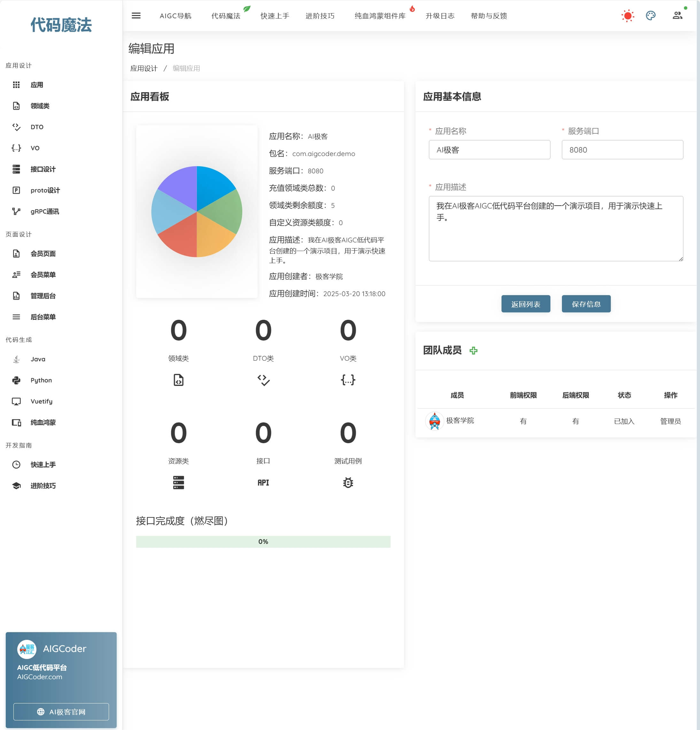Click the AI极客官网 link button
The width and height of the screenshot is (700, 730).
(x=61, y=712)
